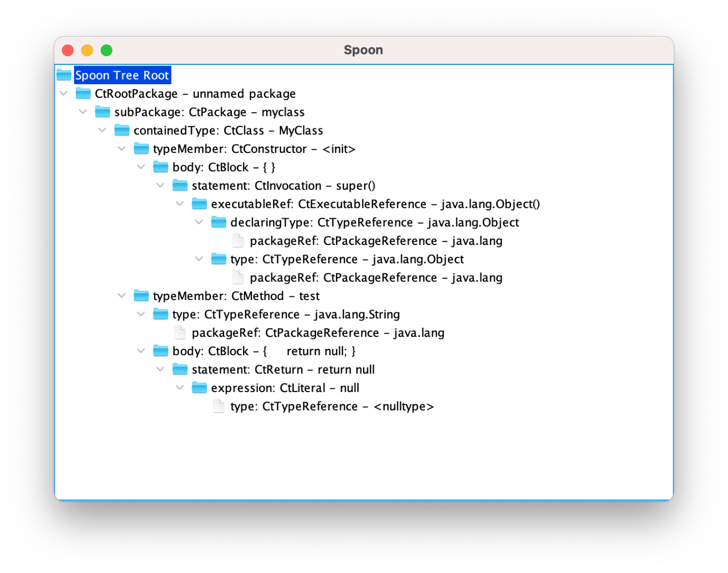Select 'body: CtBlock - { return null; }' text
Screen dimensions: 728x573
click(x=264, y=351)
